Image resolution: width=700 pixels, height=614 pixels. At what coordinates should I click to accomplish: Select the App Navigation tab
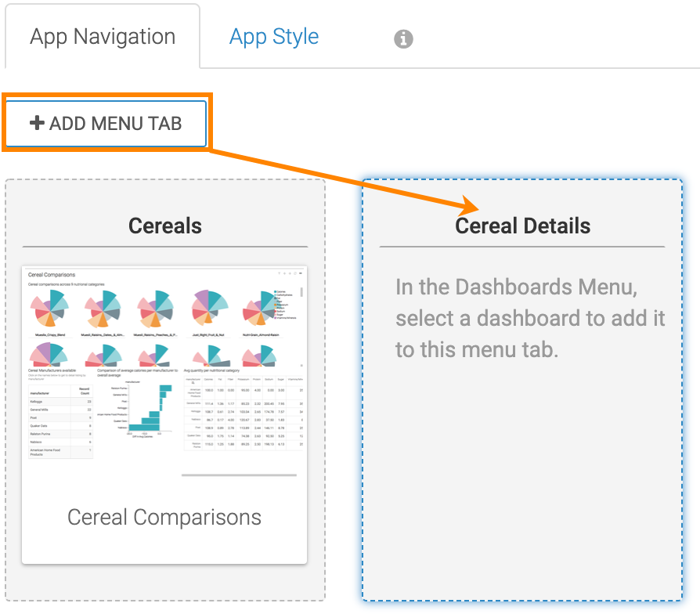(x=103, y=37)
